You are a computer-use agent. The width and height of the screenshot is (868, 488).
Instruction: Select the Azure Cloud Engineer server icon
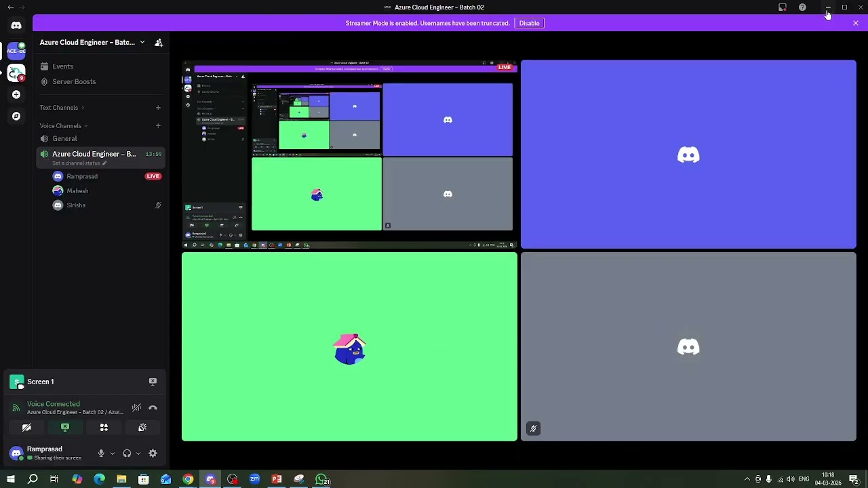(16, 51)
